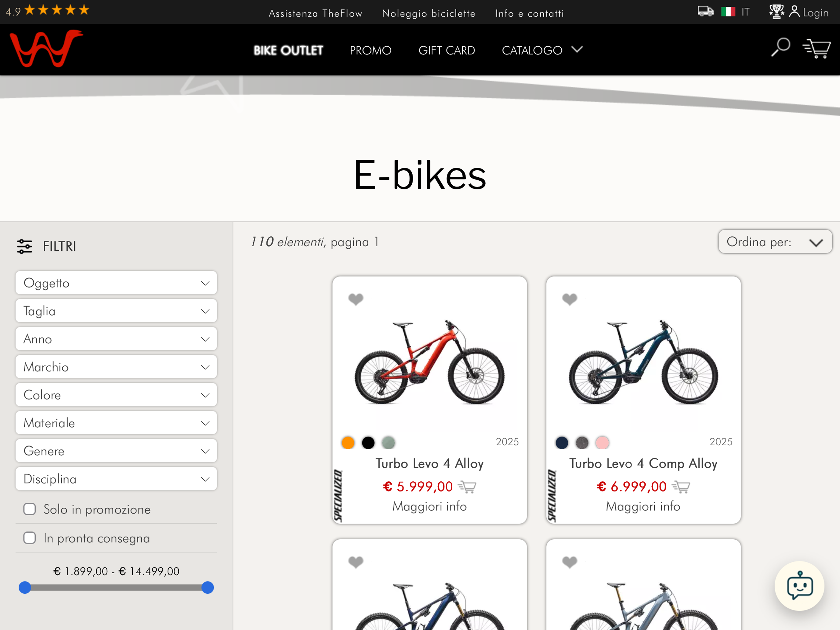Click the delivery truck icon
Screen dimensions: 840x630
[706, 11]
